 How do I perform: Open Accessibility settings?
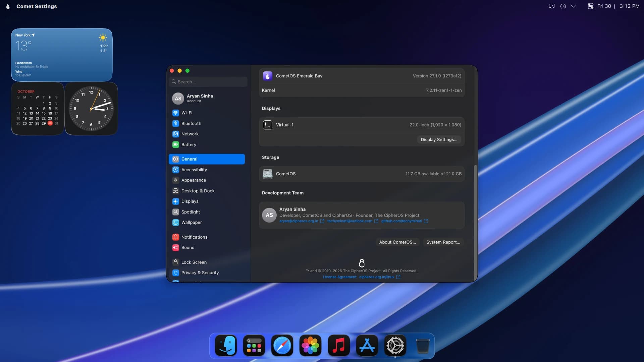point(207,170)
